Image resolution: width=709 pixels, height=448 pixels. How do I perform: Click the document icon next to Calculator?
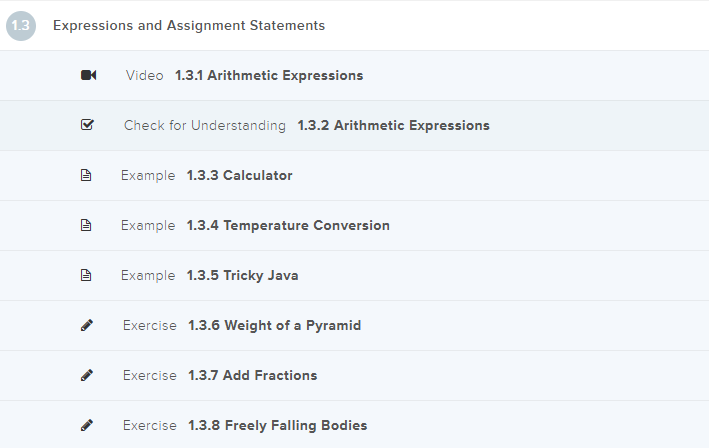pos(86,175)
